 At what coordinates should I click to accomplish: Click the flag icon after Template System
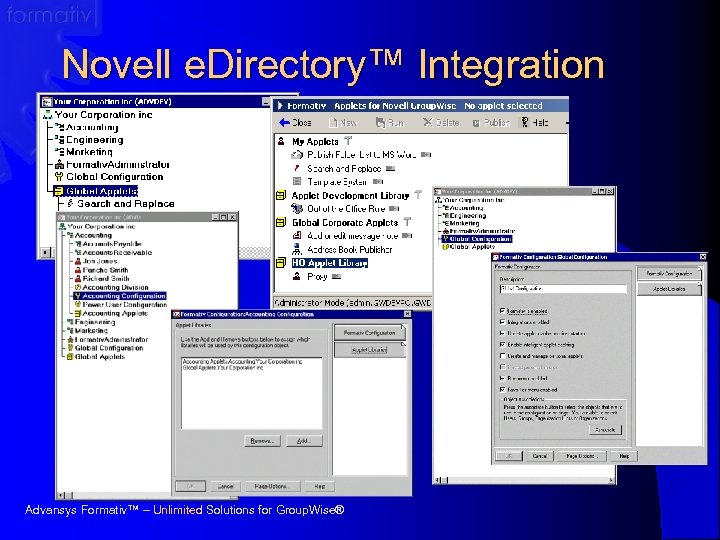pyautogui.click(x=378, y=182)
